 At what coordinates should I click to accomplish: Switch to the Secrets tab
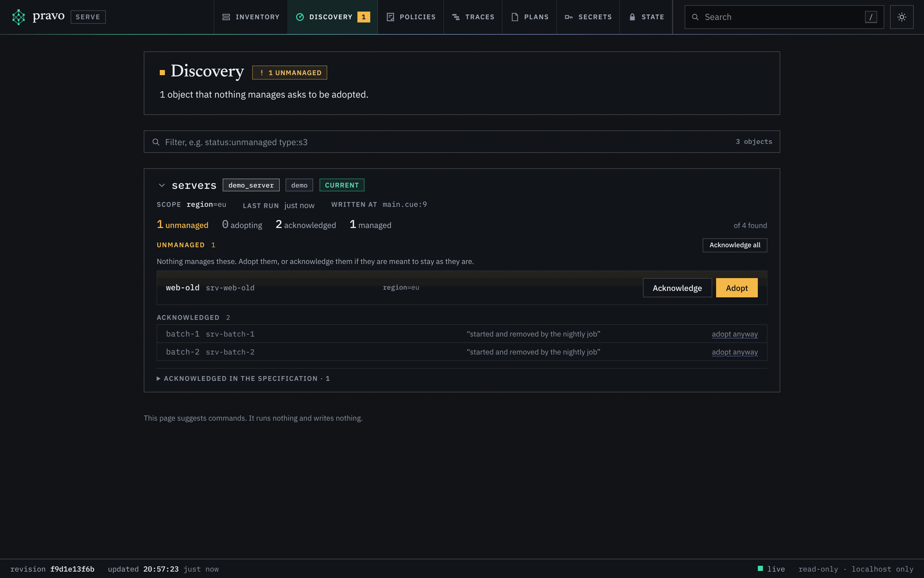(x=588, y=17)
